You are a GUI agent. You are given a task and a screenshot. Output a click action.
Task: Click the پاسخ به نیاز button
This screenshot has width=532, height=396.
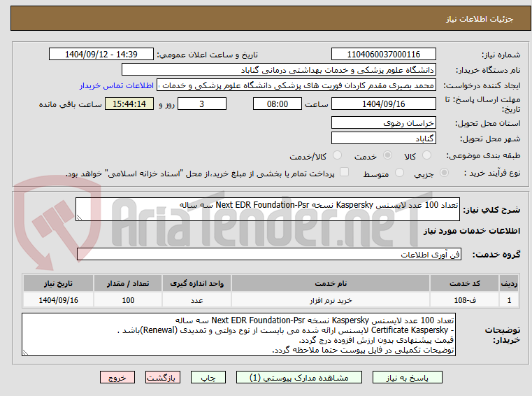coord(407,377)
